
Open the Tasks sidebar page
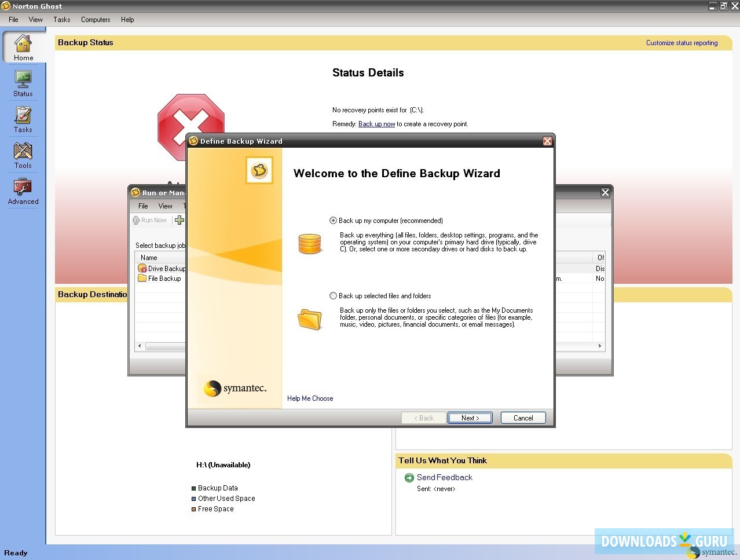point(23,119)
